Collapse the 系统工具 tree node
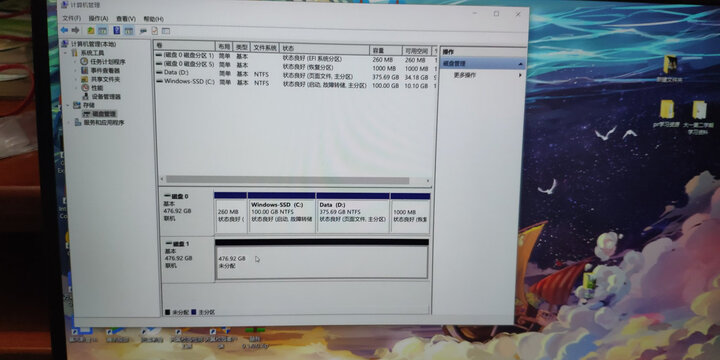The width and height of the screenshot is (720, 360). tap(66, 53)
